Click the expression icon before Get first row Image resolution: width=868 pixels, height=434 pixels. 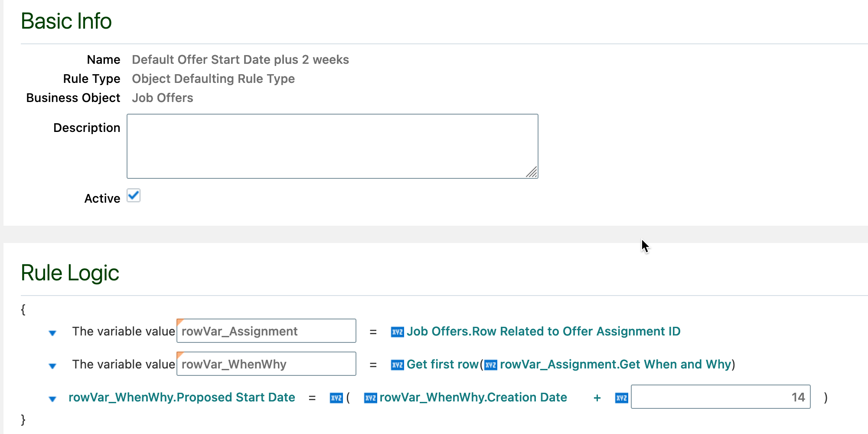coord(397,365)
